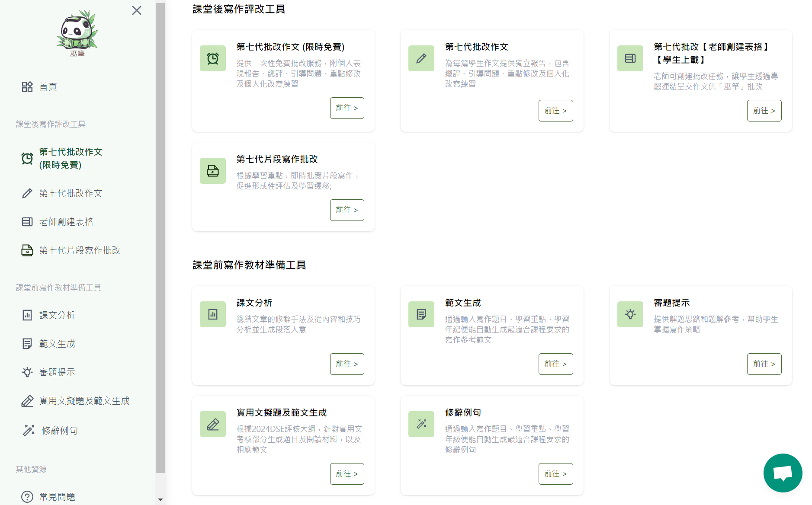Go to 首頁 in the sidebar

point(48,87)
